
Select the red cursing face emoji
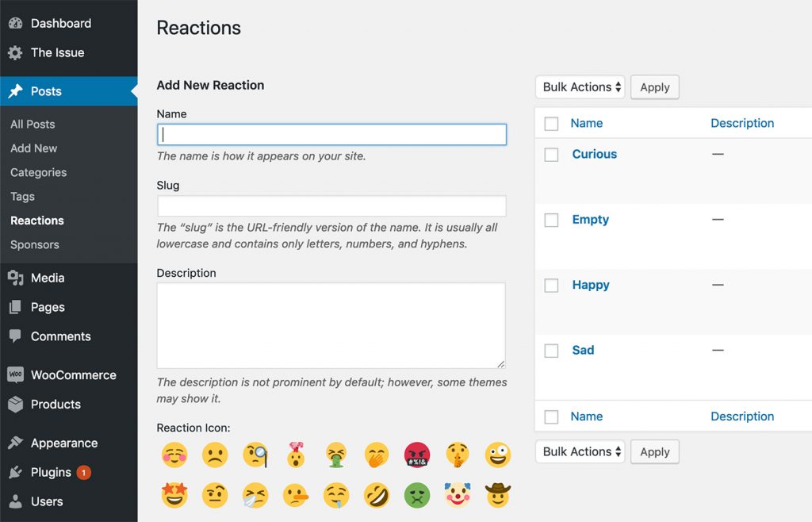(417, 455)
